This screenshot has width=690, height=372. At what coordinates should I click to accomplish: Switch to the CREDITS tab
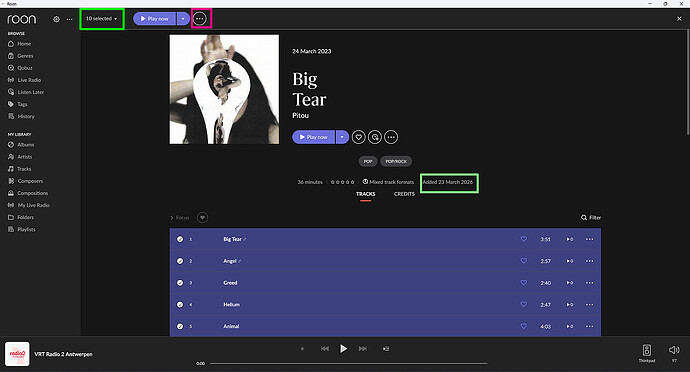click(404, 194)
